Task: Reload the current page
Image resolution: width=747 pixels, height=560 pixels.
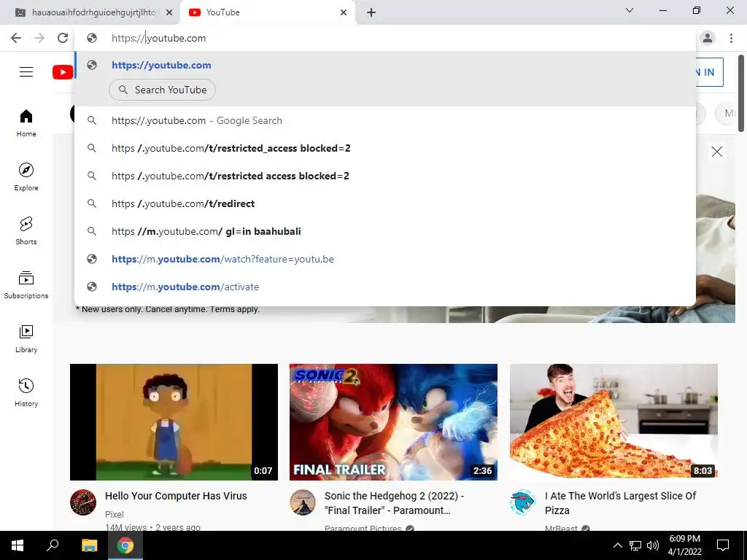Action: click(x=63, y=38)
